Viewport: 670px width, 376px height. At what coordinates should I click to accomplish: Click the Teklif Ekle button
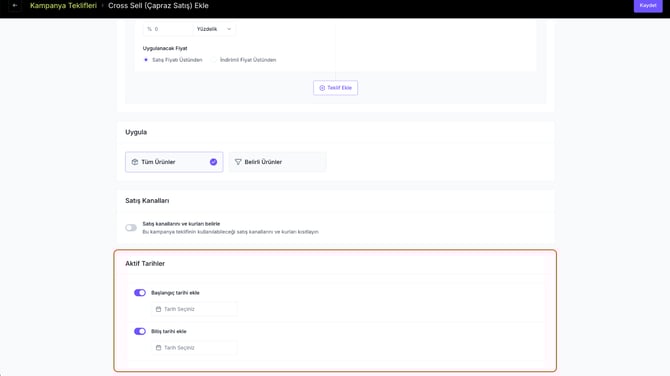335,88
